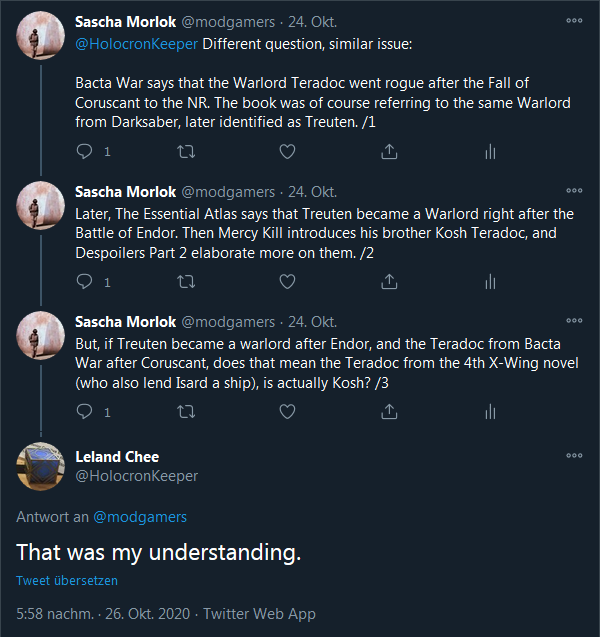The image size is (600, 637).
Task: View analytics of the first tweet
Action: 490,151
